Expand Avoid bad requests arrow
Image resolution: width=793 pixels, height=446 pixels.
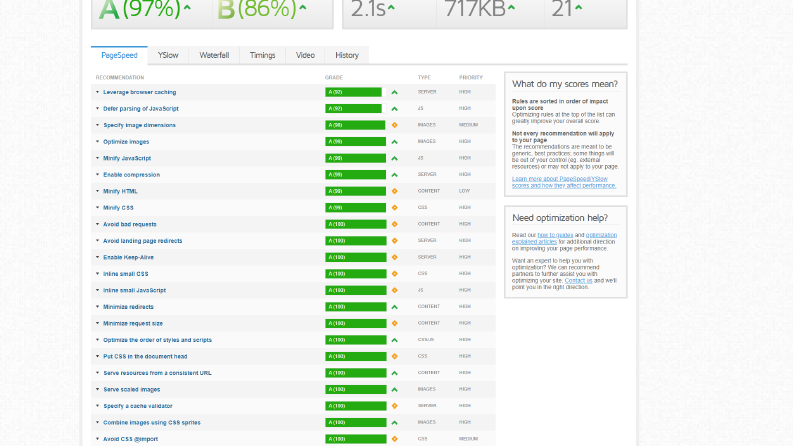pyautogui.click(x=98, y=224)
